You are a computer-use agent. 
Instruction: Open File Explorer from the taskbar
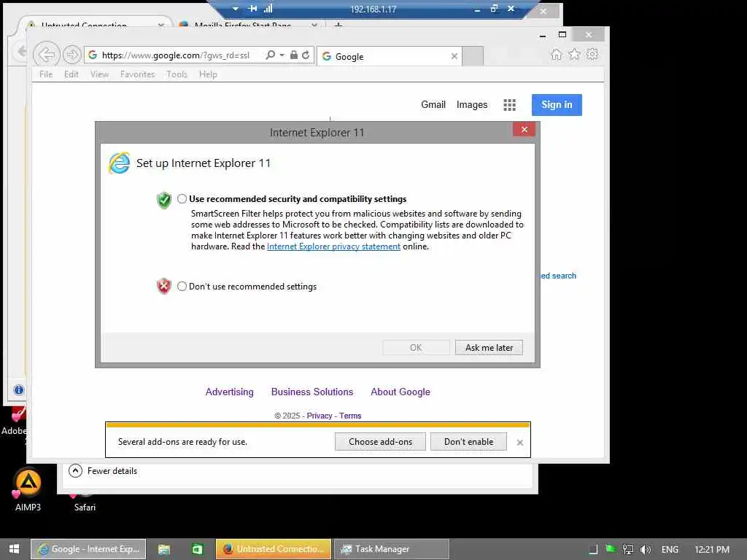(x=164, y=549)
